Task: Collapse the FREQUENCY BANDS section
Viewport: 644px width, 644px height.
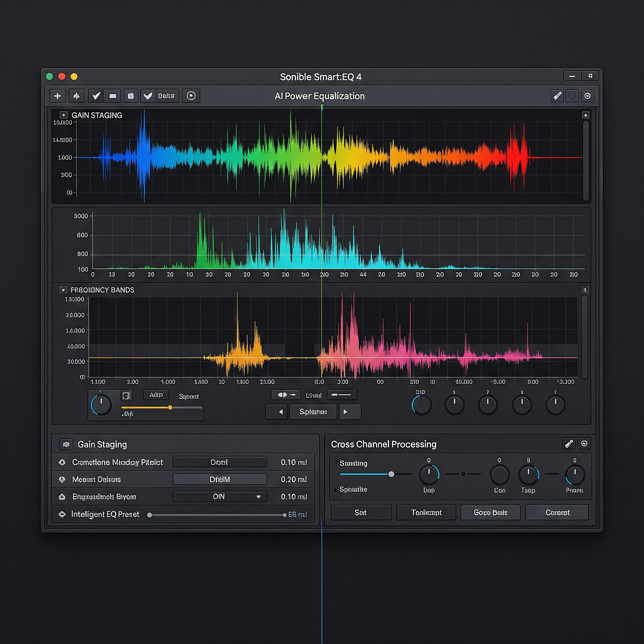Action: [63, 290]
